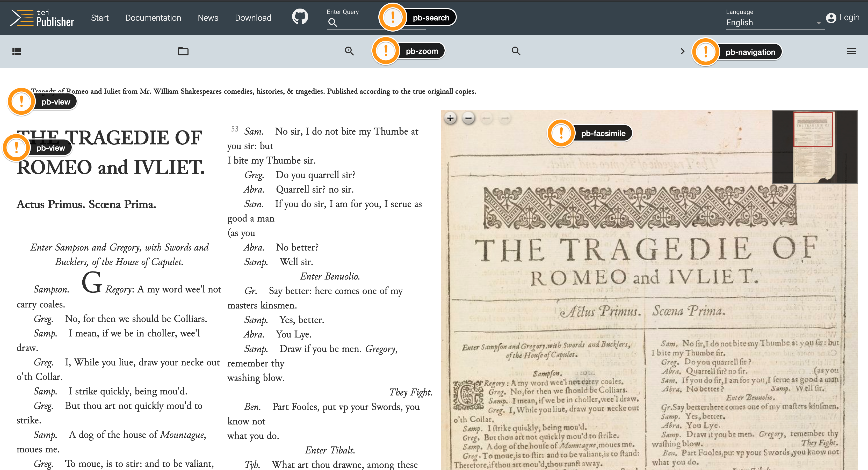Click the Download link
Viewport: 868px width, 470px height.
(x=253, y=18)
